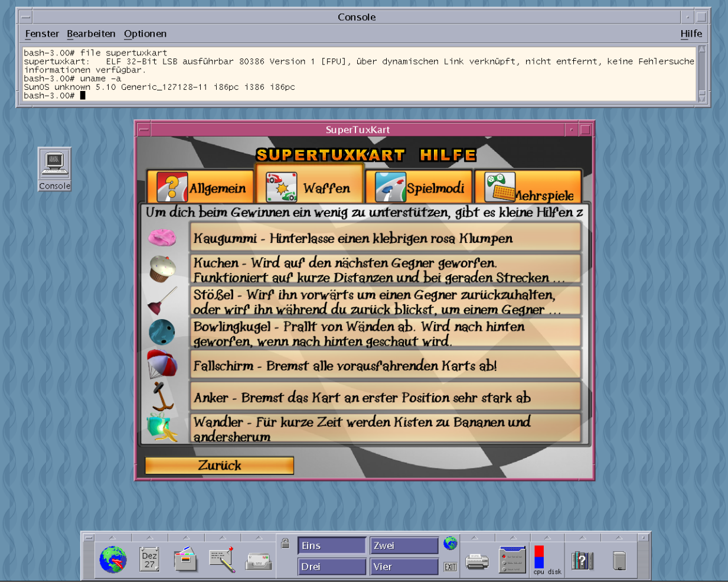This screenshot has width=728, height=582.
Task: Open the Hilfe menu in Console
Action: click(x=691, y=34)
